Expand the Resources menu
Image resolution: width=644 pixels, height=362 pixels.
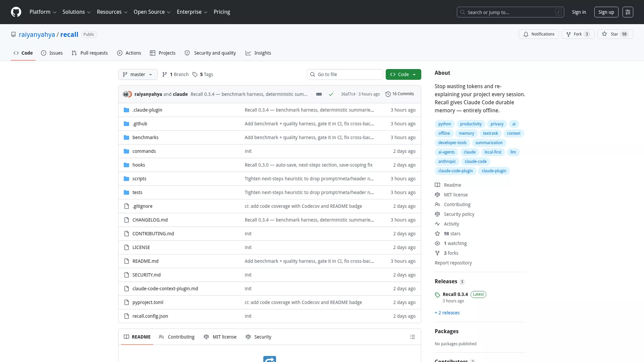[112, 12]
